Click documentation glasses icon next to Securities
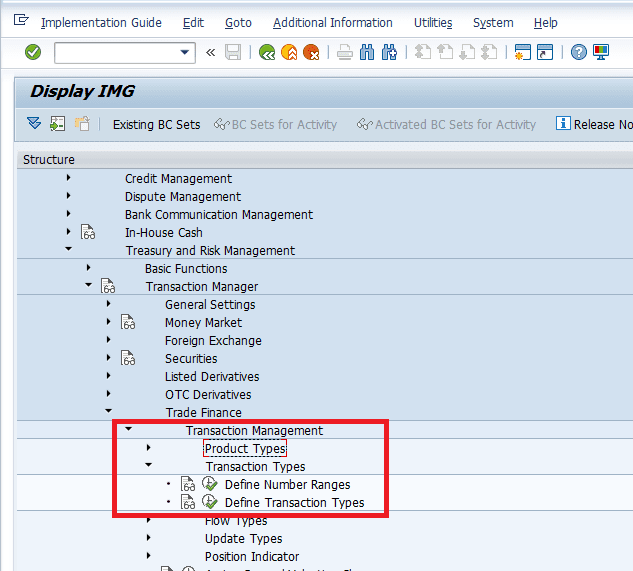This screenshot has width=633, height=571. click(x=128, y=359)
